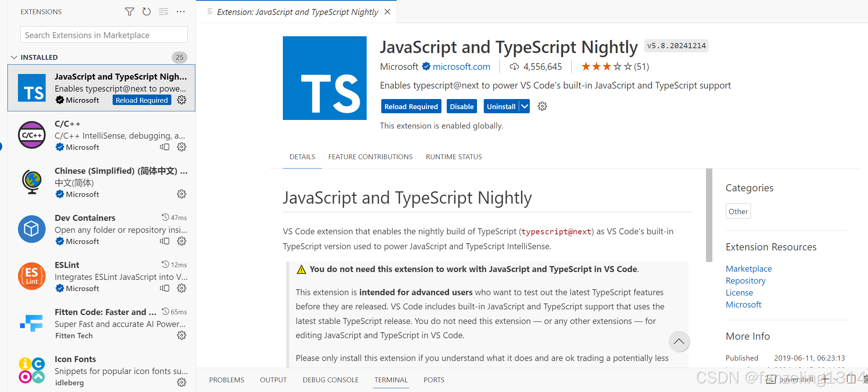Open the Microsoft resource link

(743, 305)
